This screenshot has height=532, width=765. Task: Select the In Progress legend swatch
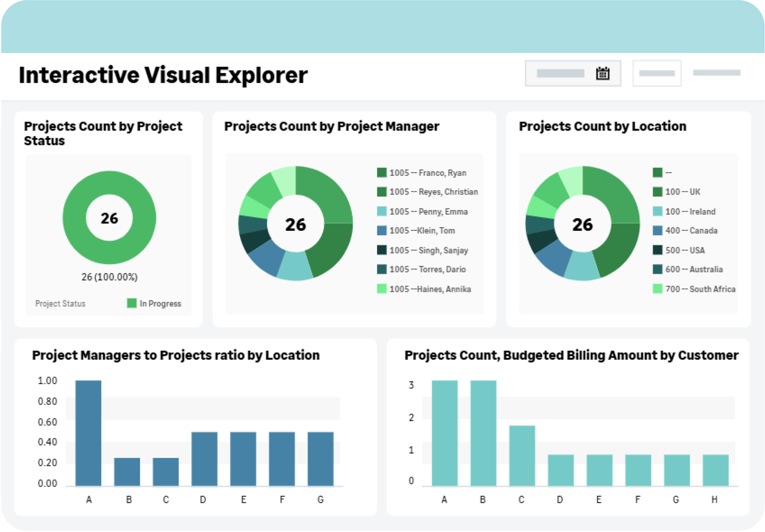[131, 303]
